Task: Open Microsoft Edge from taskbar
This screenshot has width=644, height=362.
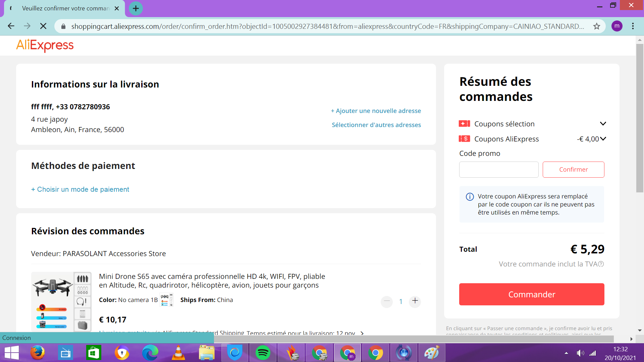Action: [150, 353]
